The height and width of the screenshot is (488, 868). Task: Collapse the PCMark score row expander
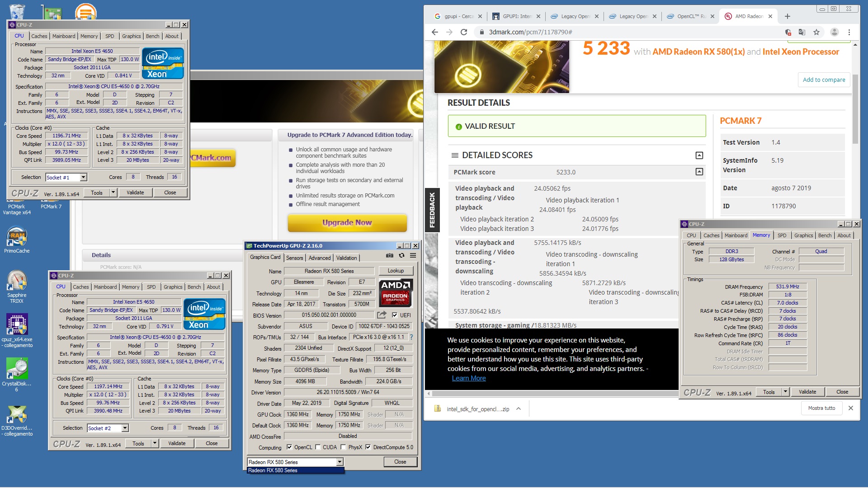click(x=699, y=172)
